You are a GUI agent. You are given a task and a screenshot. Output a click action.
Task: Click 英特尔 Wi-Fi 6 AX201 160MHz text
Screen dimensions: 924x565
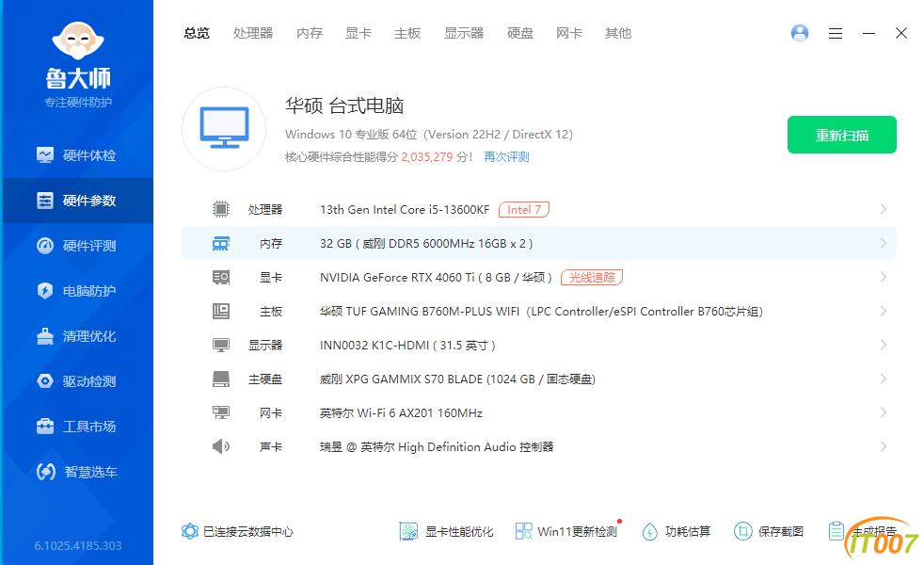[401, 412]
